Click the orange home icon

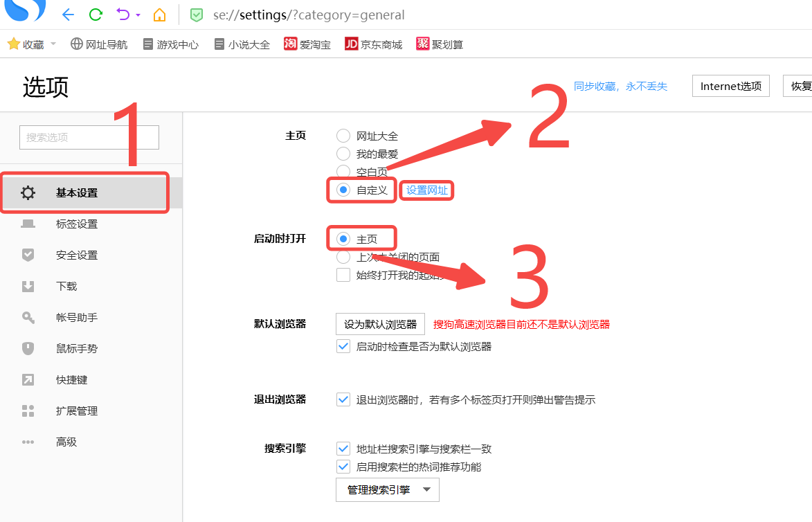click(160, 15)
